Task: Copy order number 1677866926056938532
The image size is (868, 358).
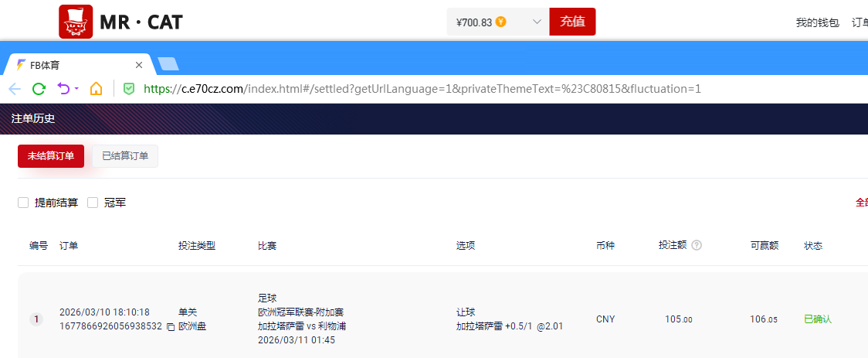Action: [x=171, y=327]
